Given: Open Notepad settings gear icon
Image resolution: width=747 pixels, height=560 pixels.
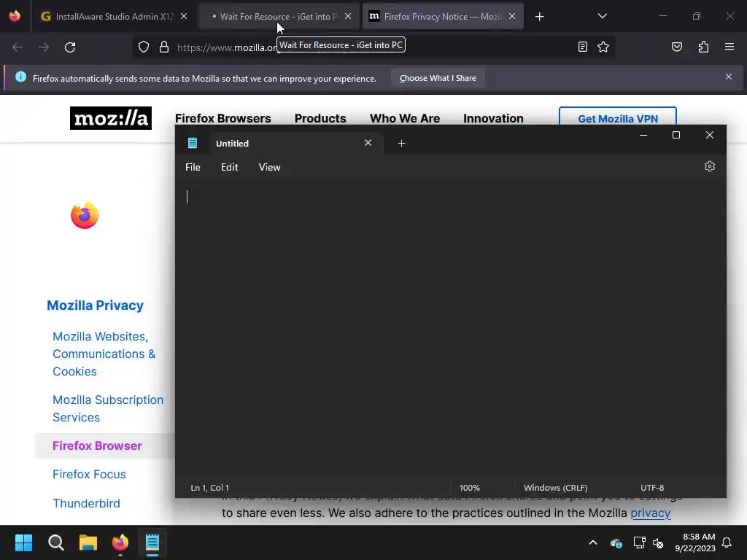Looking at the screenshot, I should (x=709, y=166).
